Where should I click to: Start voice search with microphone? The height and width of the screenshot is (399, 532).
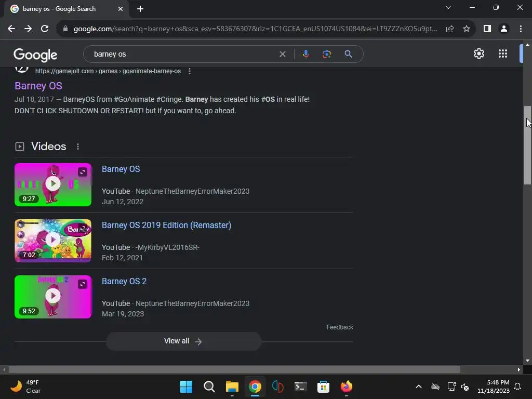click(305, 54)
